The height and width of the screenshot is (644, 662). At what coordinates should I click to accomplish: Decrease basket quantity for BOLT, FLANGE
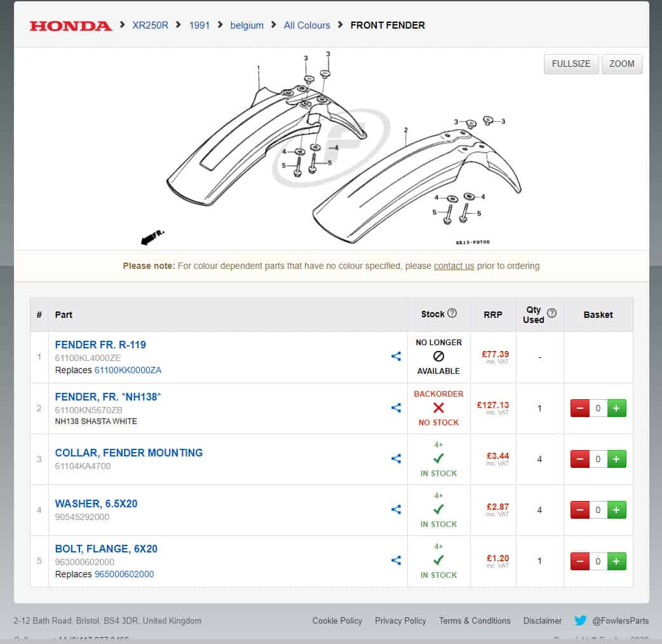[579, 561]
